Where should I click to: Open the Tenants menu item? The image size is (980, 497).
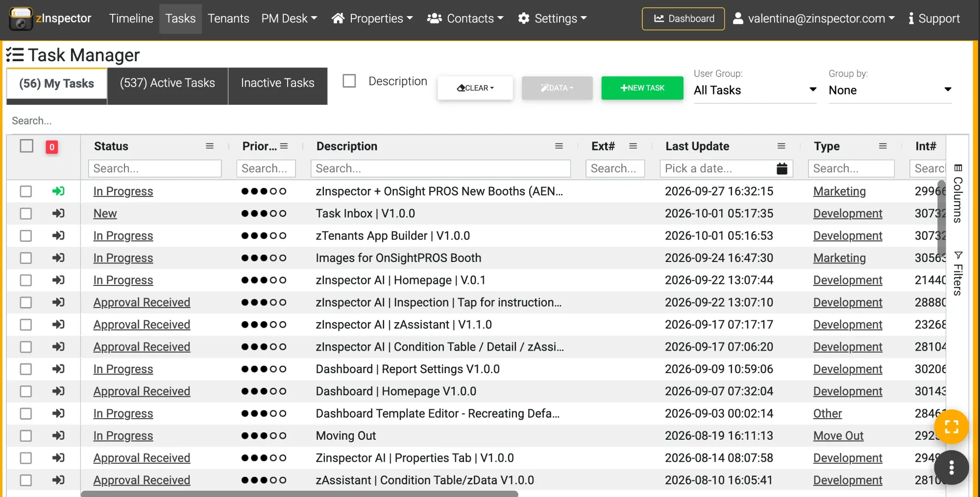point(228,19)
